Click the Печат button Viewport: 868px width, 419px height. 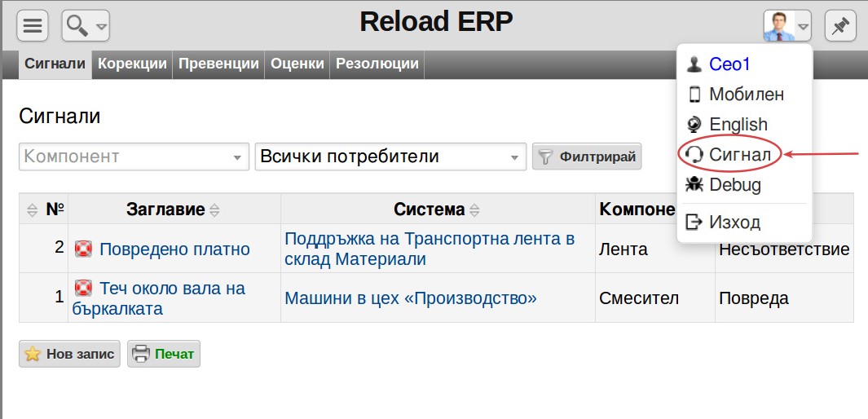tap(164, 355)
